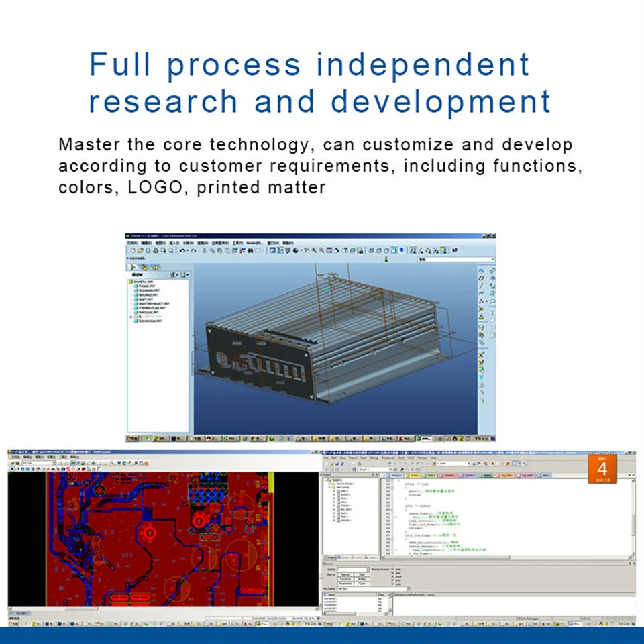Click wrench Configuration icon in Keil toolbar
Image resolution: width=644 pixels, height=644 pixels.
(525, 464)
